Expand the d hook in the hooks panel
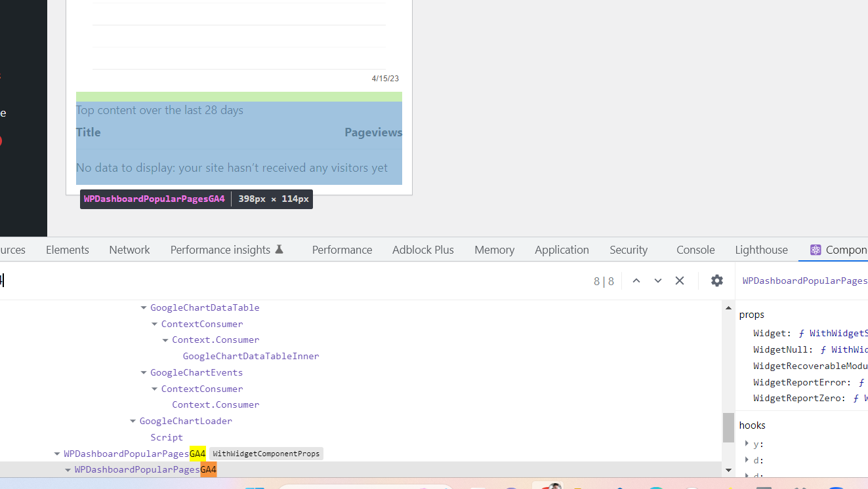The image size is (868, 489). tap(747, 460)
